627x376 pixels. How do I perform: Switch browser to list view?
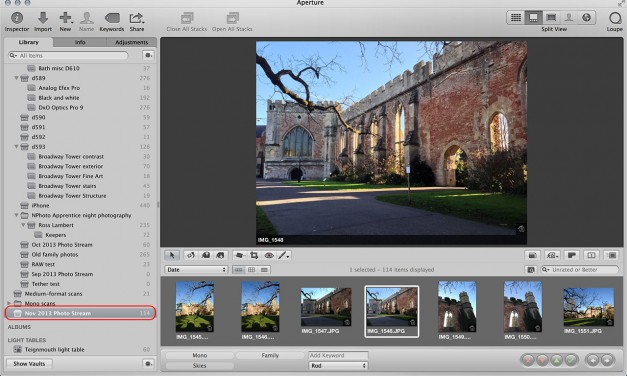coord(264,270)
